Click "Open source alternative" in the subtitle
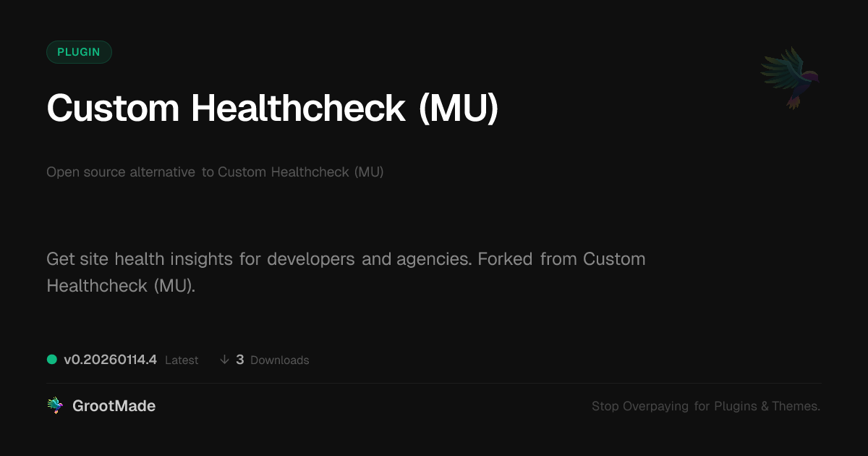Image resolution: width=868 pixels, height=456 pixels. [x=120, y=172]
